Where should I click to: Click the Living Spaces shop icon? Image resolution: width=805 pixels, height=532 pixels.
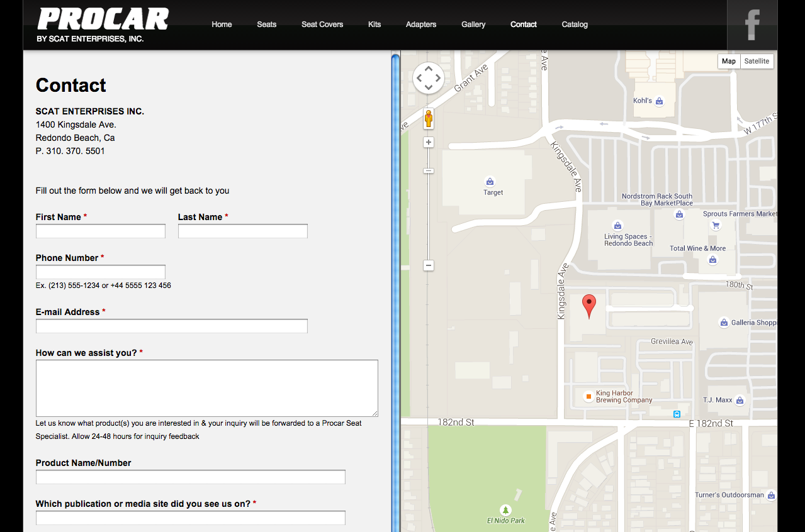(x=617, y=226)
